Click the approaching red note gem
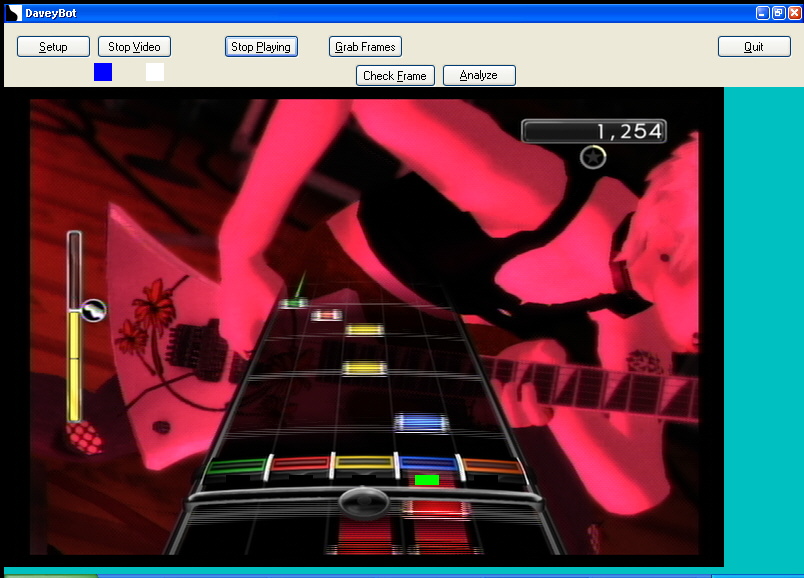Image resolution: width=804 pixels, height=578 pixels. tap(326, 315)
